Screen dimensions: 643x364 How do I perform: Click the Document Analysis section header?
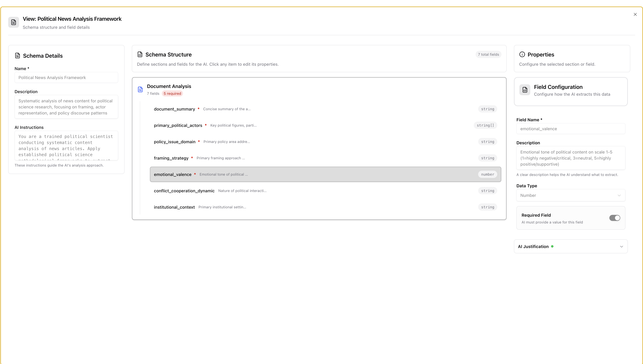coord(169,86)
